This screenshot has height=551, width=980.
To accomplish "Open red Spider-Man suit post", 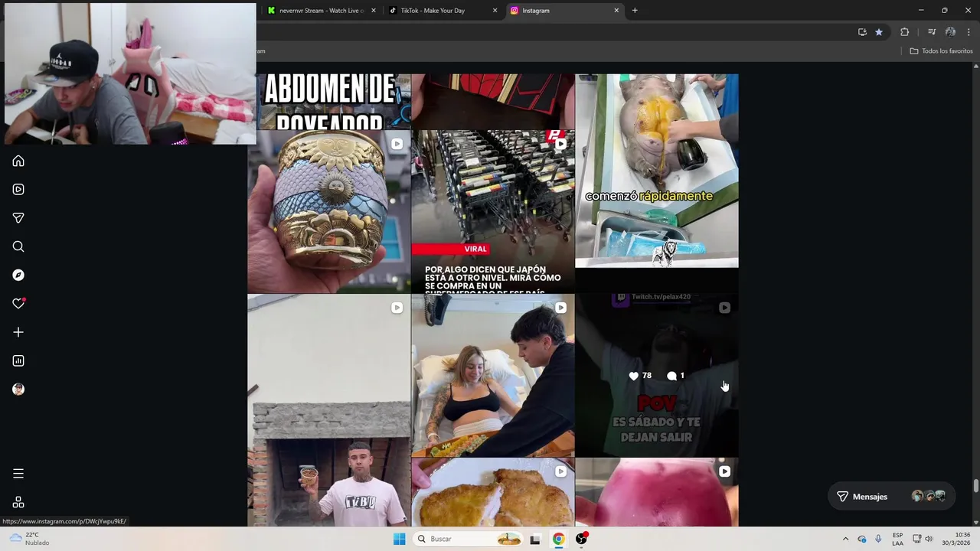I will (493, 101).
